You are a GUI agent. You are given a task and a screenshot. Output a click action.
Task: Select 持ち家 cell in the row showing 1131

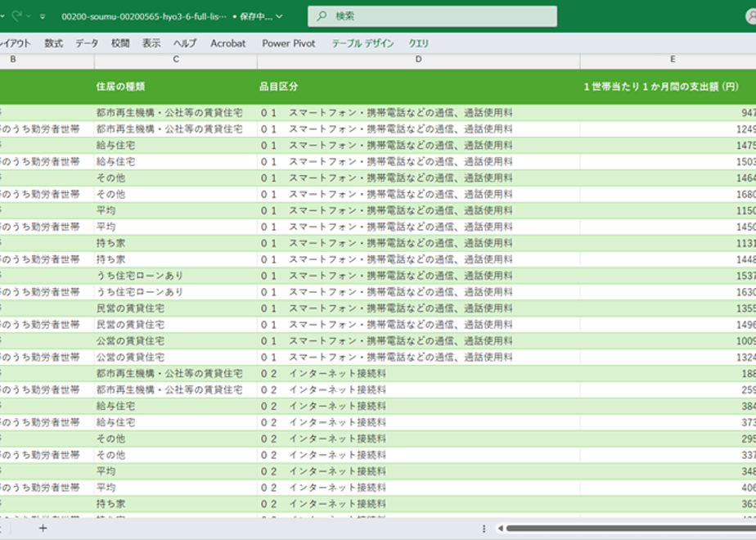click(176, 243)
